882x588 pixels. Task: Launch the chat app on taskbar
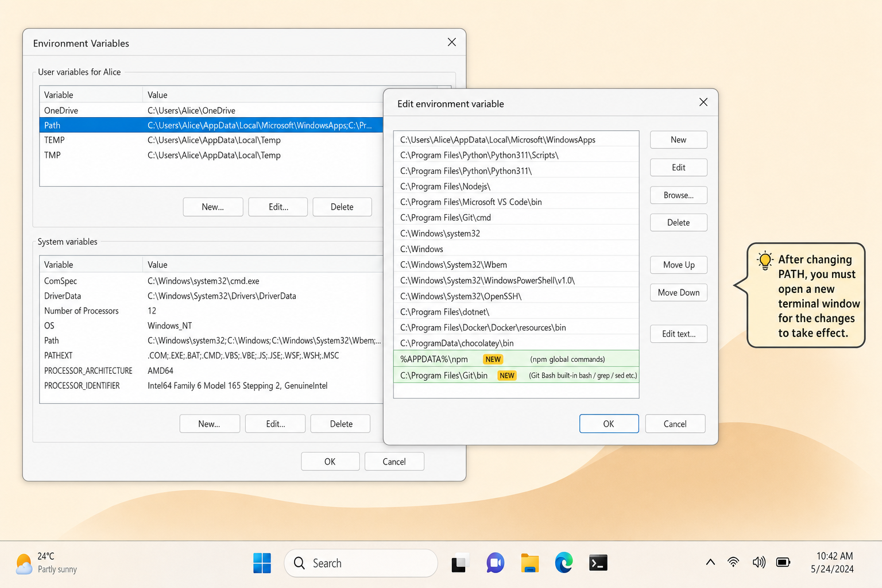[x=495, y=563]
